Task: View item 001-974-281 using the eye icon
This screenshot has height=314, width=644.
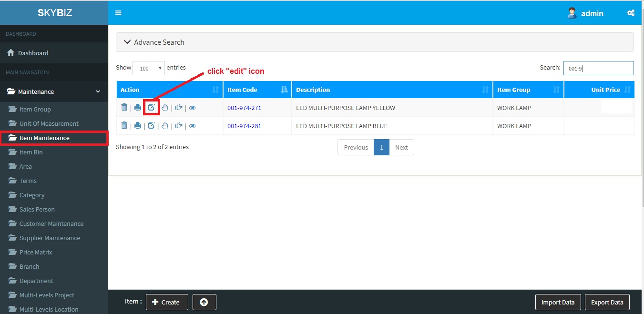Action: point(192,126)
